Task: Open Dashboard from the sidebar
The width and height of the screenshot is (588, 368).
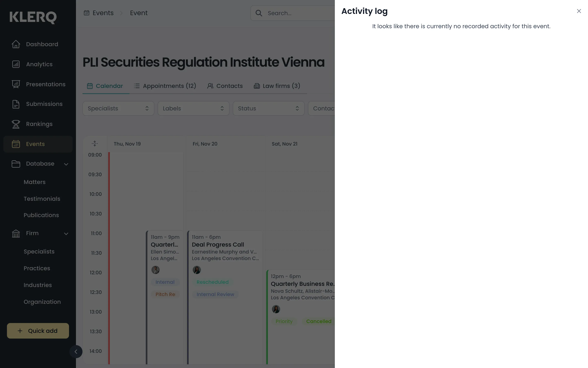Action: tap(38, 44)
